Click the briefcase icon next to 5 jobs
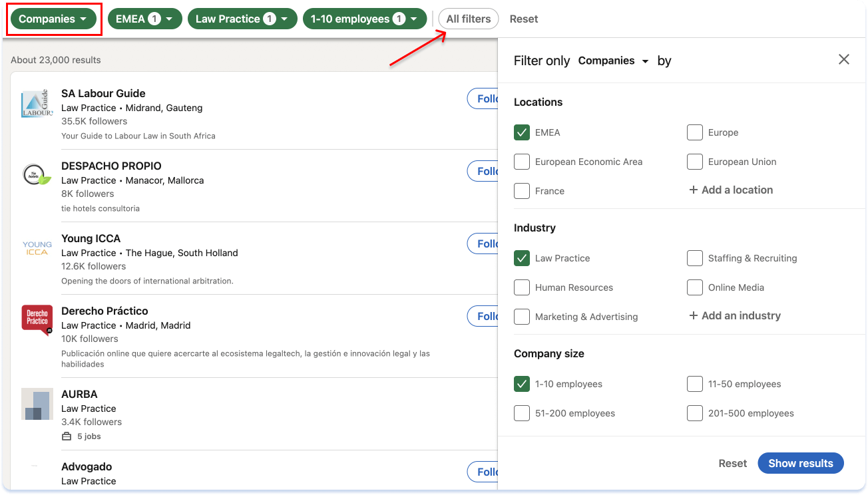The height and width of the screenshot is (495, 868). point(66,436)
